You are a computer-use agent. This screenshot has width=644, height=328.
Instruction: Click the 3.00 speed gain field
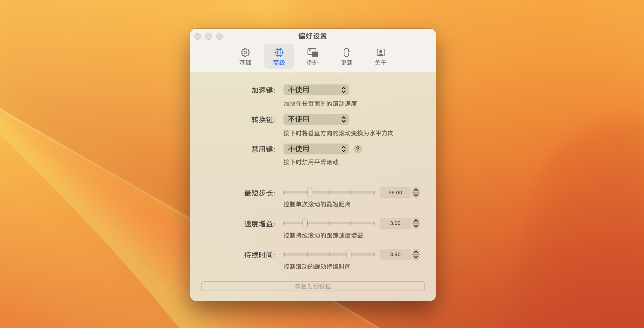tap(395, 223)
